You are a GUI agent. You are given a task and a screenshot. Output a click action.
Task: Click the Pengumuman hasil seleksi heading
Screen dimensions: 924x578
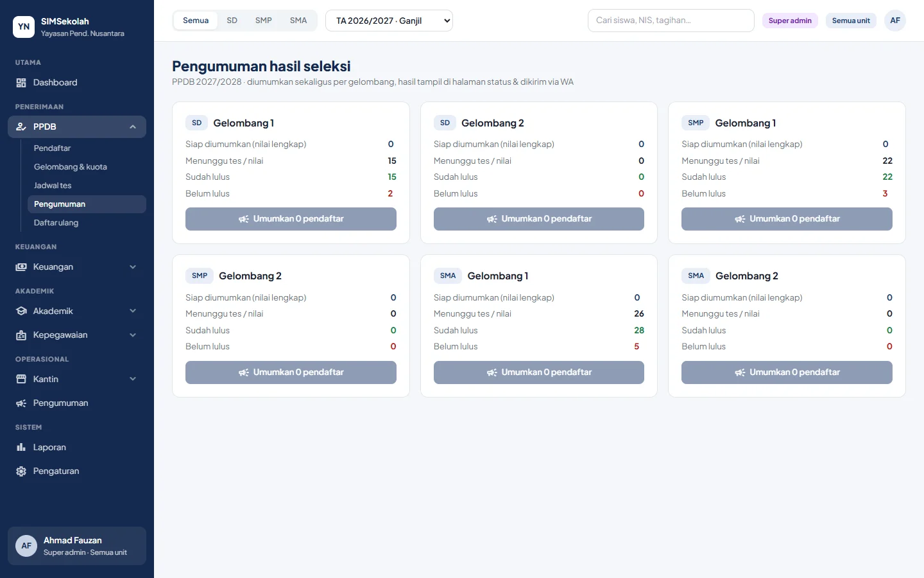261,66
